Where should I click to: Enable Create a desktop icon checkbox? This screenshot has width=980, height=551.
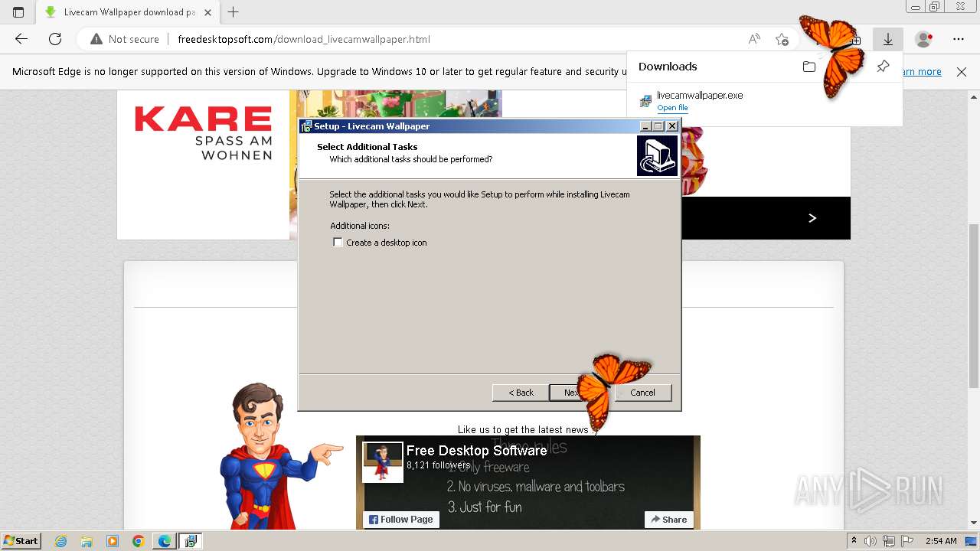click(338, 243)
